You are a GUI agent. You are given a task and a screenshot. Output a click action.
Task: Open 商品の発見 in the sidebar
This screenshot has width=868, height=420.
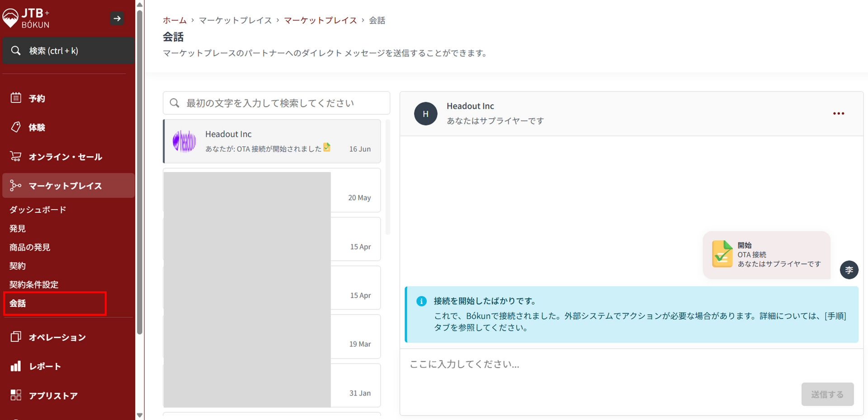point(30,247)
